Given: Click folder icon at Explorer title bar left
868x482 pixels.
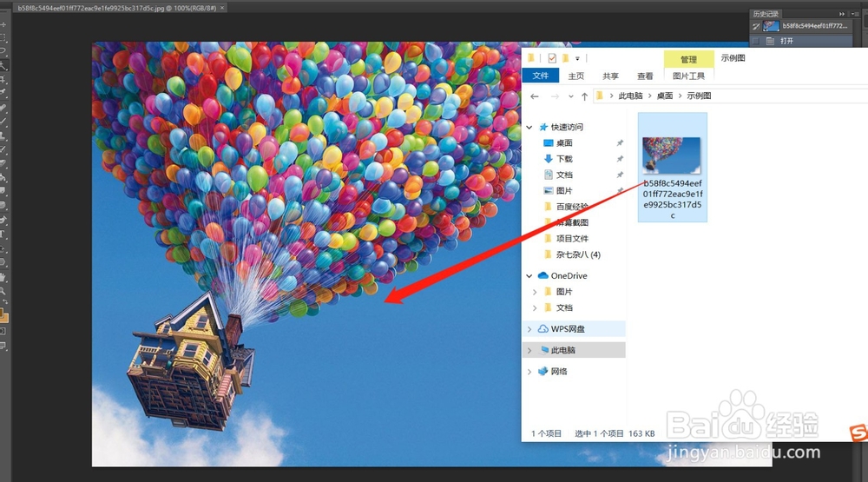Looking at the screenshot, I should [531, 57].
